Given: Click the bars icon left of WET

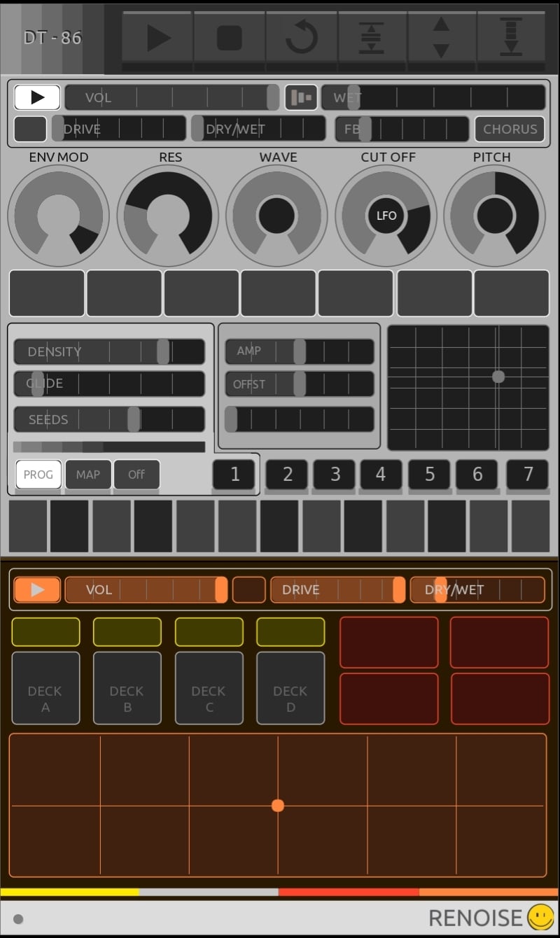Looking at the screenshot, I should [301, 97].
